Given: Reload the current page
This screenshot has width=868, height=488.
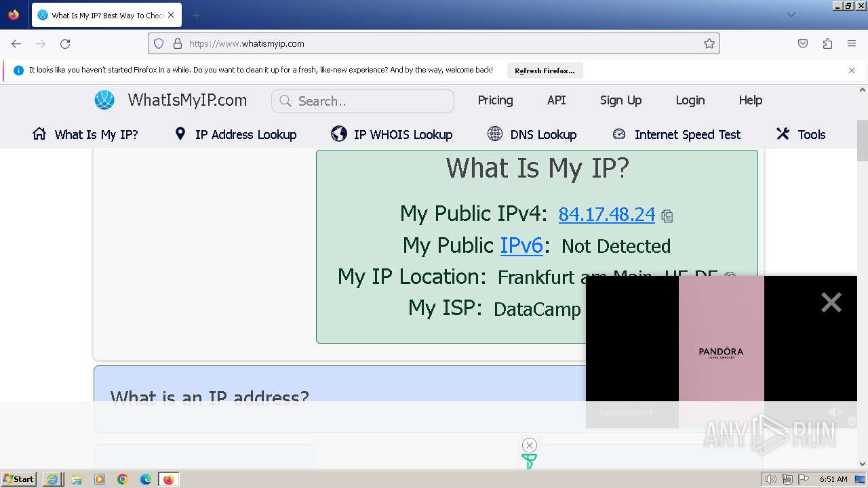Looking at the screenshot, I should point(65,43).
